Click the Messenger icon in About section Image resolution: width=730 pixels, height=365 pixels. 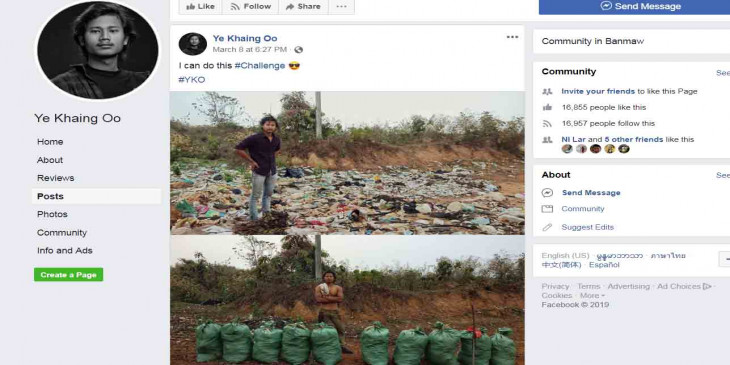(x=547, y=193)
